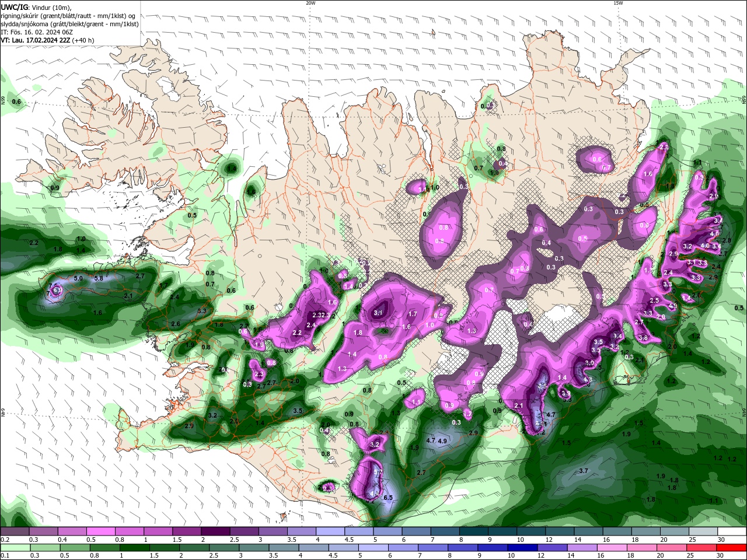The width and height of the screenshot is (747, 560).
Task: Pick the lavender 4–4.5 snow swatch
Action: click(x=330, y=531)
